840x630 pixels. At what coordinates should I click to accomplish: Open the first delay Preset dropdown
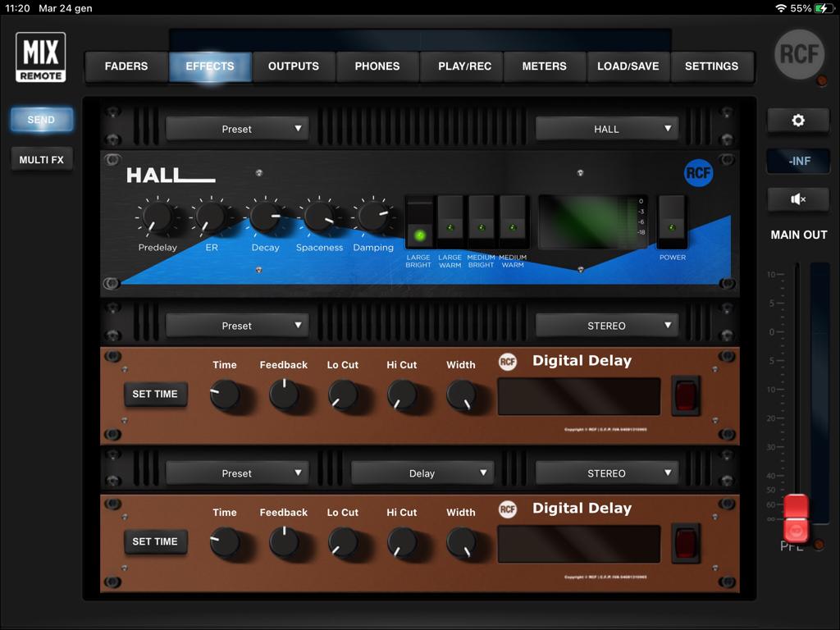[237, 326]
